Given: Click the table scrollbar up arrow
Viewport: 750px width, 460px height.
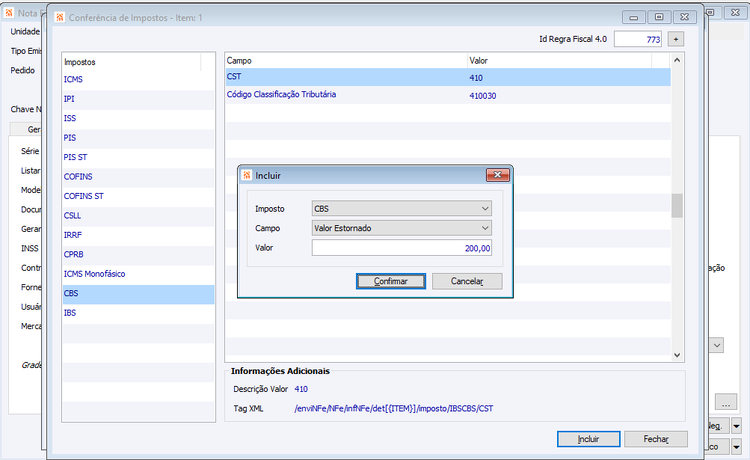Looking at the screenshot, I should click(677, 60).
